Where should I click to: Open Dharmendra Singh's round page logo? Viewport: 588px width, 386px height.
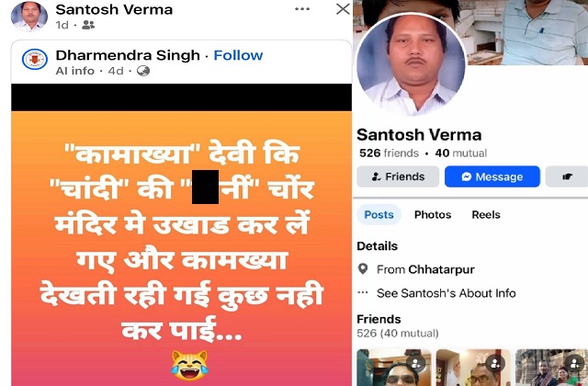point(35,59)
